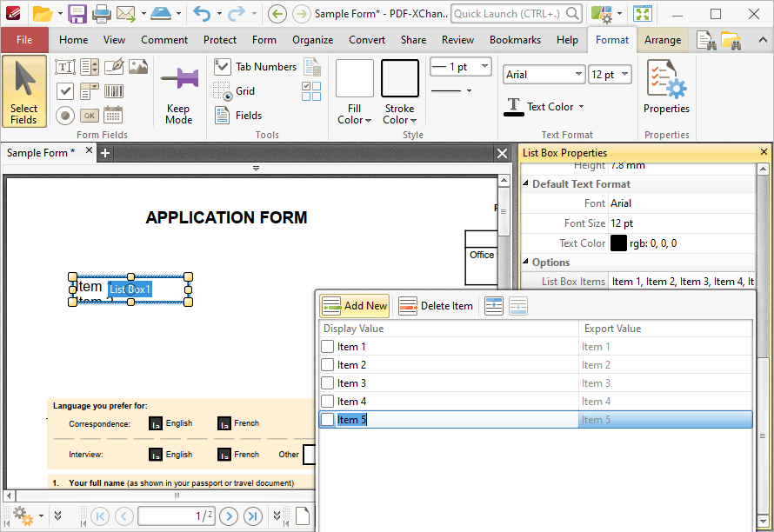Open the Stroke Color dropdown
The height and width of the screenshot is (532, 774).
pyautogui.click(x=400, y=115)
